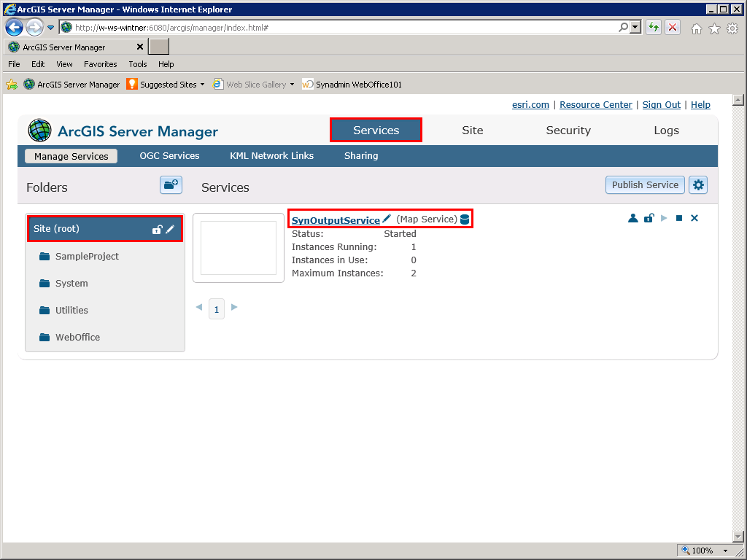Start the SynOutputService map service
The height and width of the screenshot is (560, 747).
665,217
